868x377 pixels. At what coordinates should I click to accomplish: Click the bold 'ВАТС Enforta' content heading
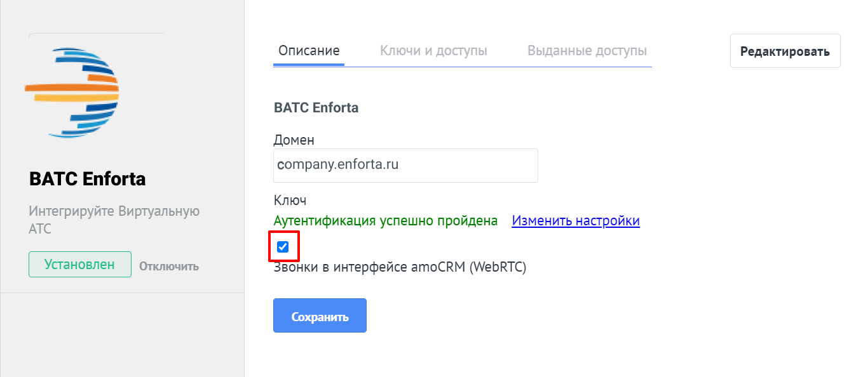point(316,107)
